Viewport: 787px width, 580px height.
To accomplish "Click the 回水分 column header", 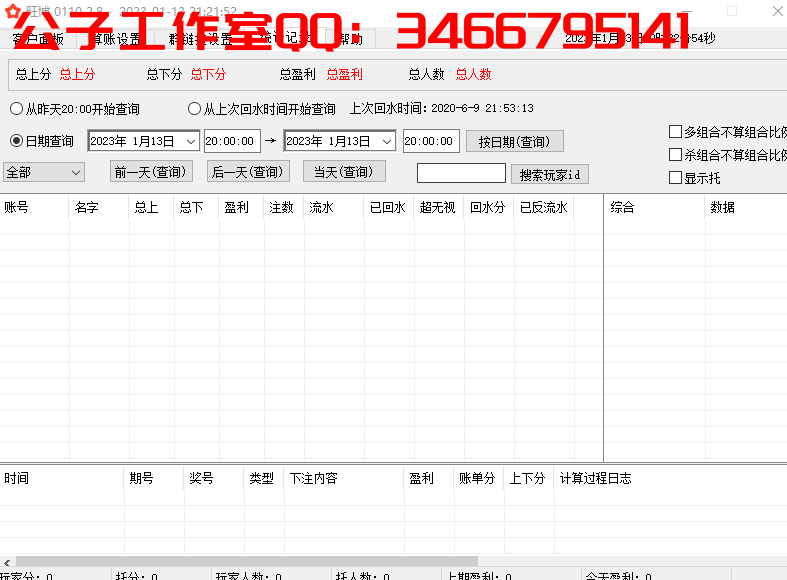I will click(487, 207).
